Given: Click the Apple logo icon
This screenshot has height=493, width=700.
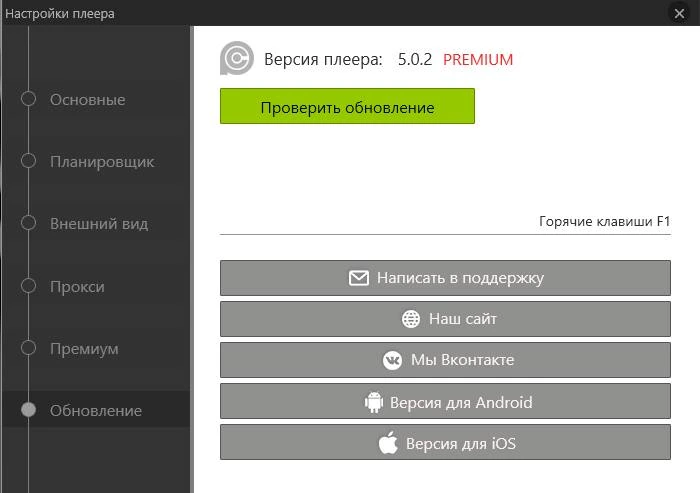Looking at the screenshot, I should (388, 443).
